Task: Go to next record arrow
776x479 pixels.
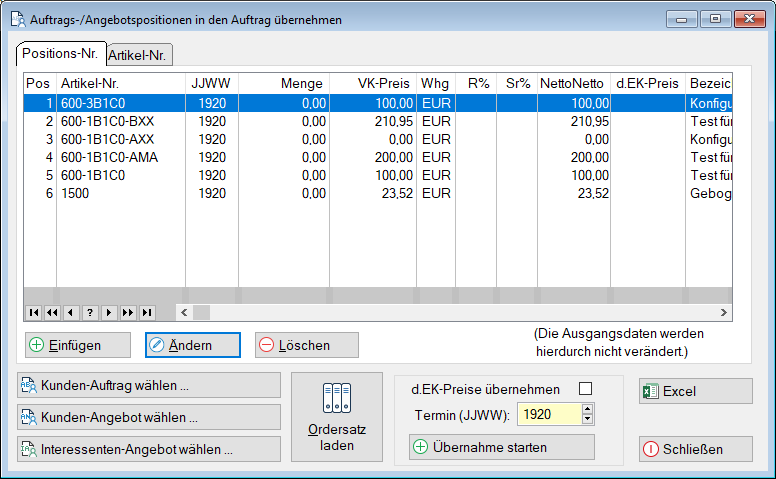Action: 109,313
